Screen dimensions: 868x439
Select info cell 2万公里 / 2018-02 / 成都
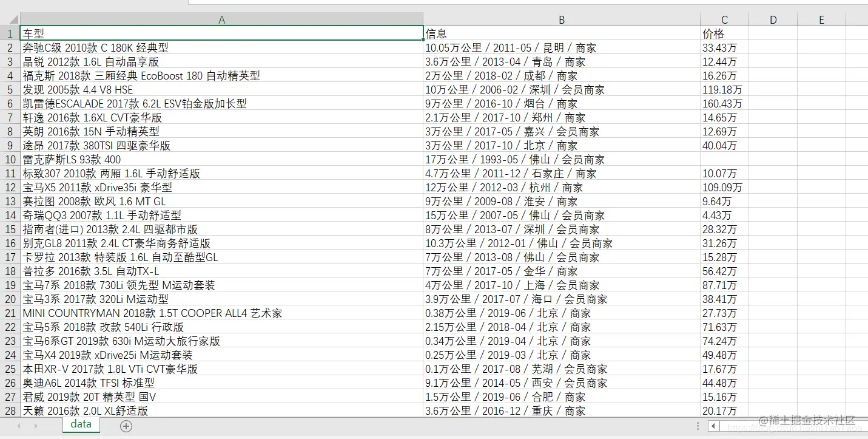562,75
